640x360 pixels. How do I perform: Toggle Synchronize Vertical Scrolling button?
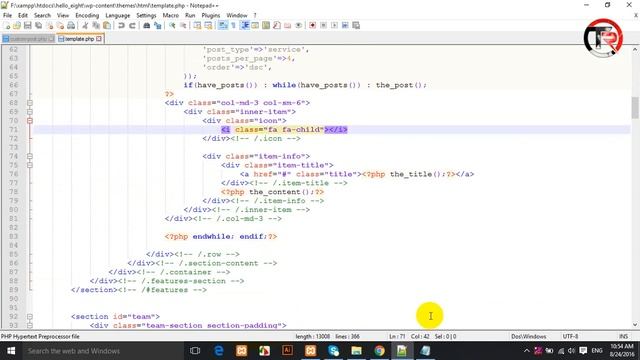point(198,25)
